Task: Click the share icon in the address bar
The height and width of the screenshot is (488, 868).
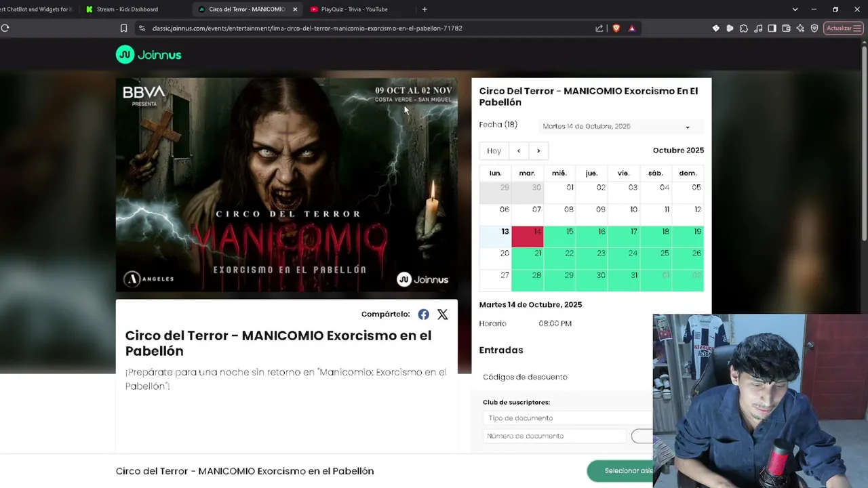Action: [x=599, y=28]
